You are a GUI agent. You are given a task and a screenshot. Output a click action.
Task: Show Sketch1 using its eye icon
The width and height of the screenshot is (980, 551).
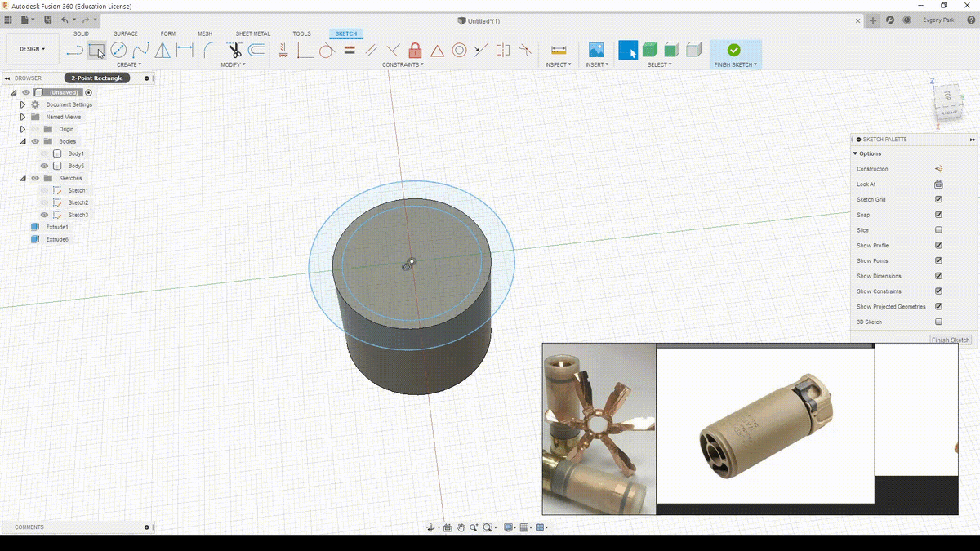click(x=44, y=190)
